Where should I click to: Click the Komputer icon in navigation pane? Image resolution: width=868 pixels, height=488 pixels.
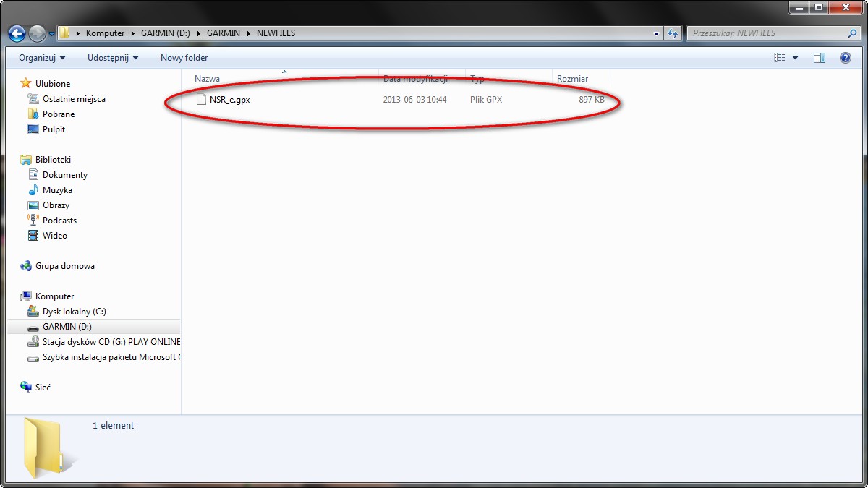tap(26, 296)
